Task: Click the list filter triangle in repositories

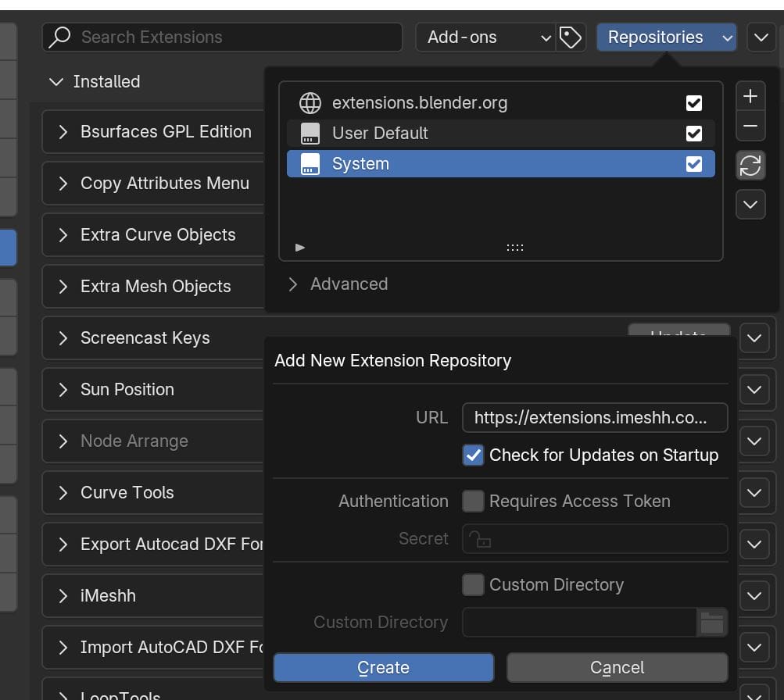Action: 300,248
